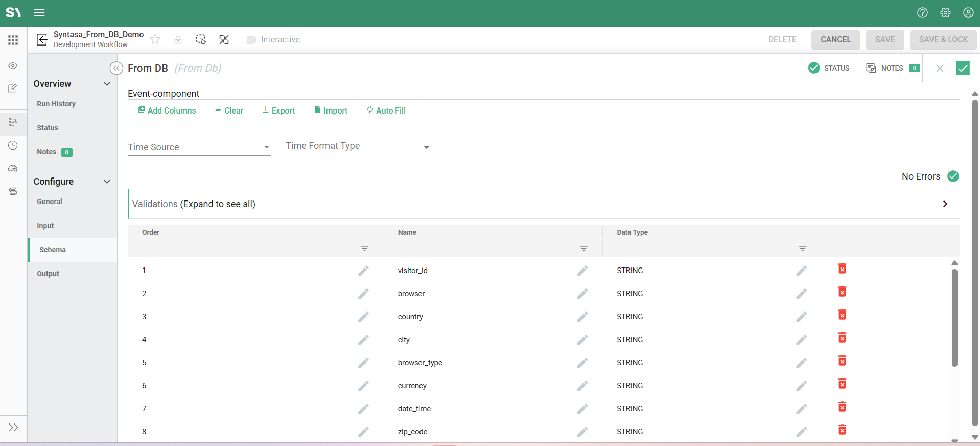This screenshot has width=980, height=446.
Task: Click Add Columns
Action: point(167,110)
